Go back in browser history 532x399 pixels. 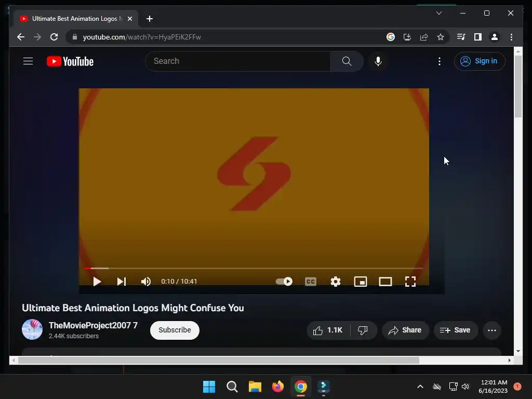click(x=21, y=37)
